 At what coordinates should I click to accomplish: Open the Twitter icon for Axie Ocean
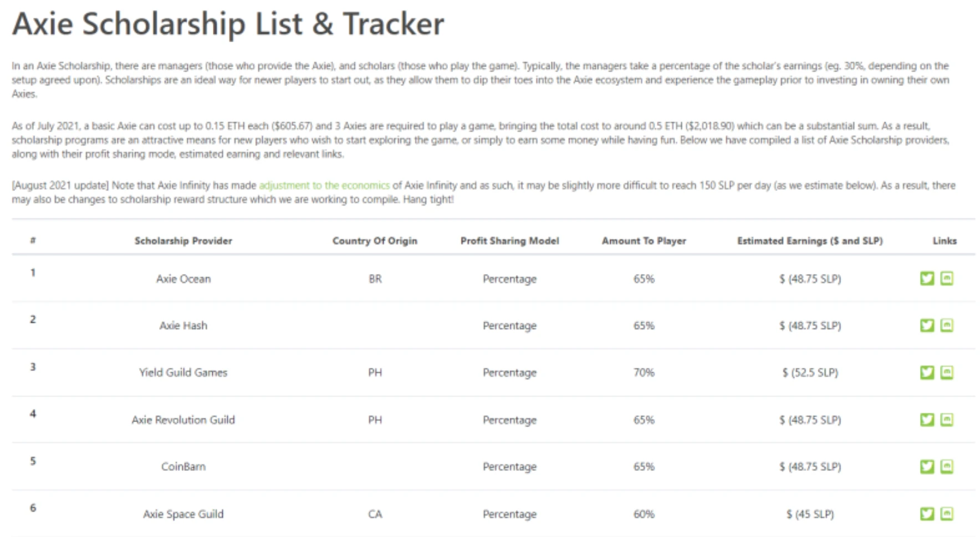click(927, 278)
